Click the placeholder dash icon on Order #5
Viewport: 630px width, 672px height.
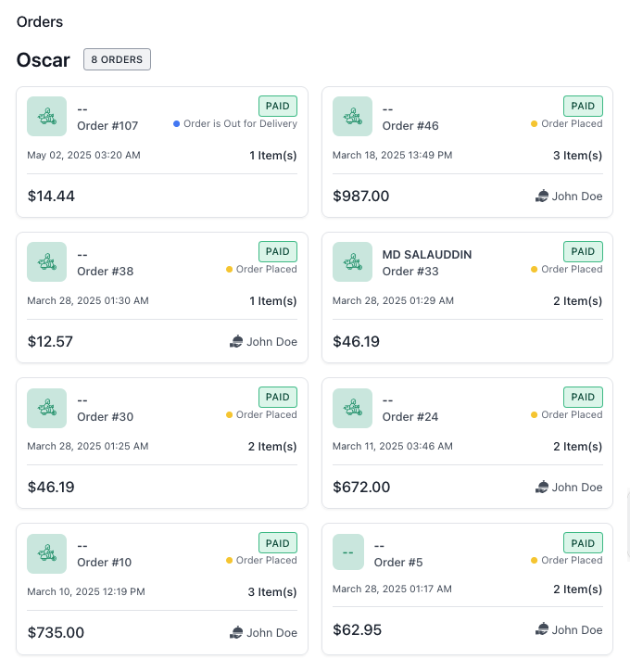click(x=348, y=552)
